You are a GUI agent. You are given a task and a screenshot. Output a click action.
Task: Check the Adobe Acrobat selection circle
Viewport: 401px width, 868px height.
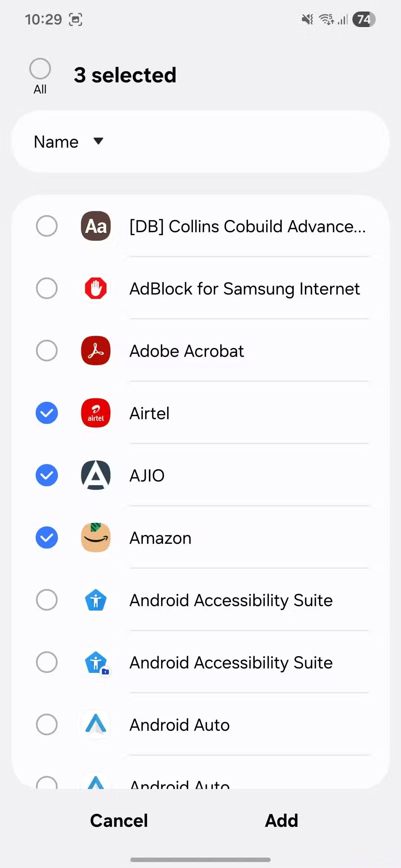point(47,351)
